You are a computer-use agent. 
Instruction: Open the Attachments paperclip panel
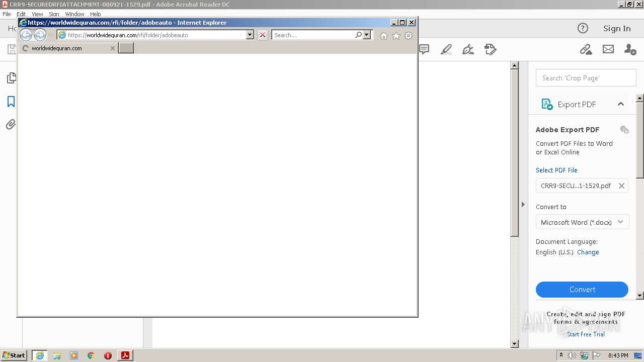click(11, 124)
